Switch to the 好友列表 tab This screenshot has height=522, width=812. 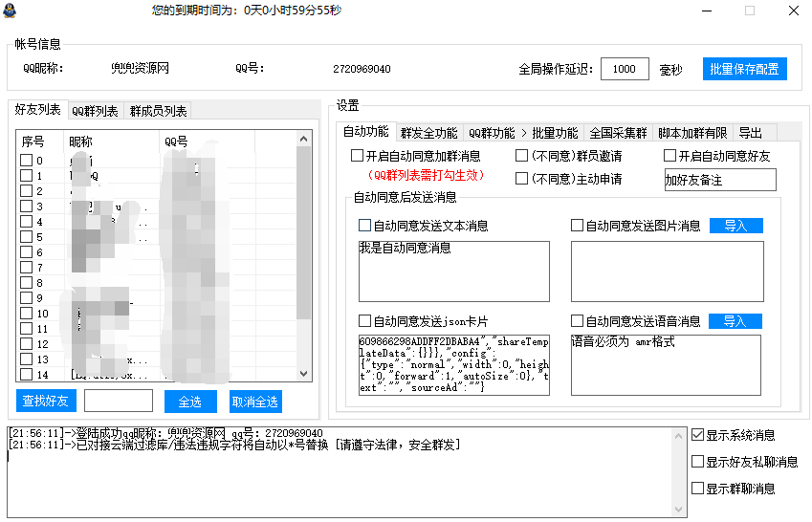pos(38,109)
